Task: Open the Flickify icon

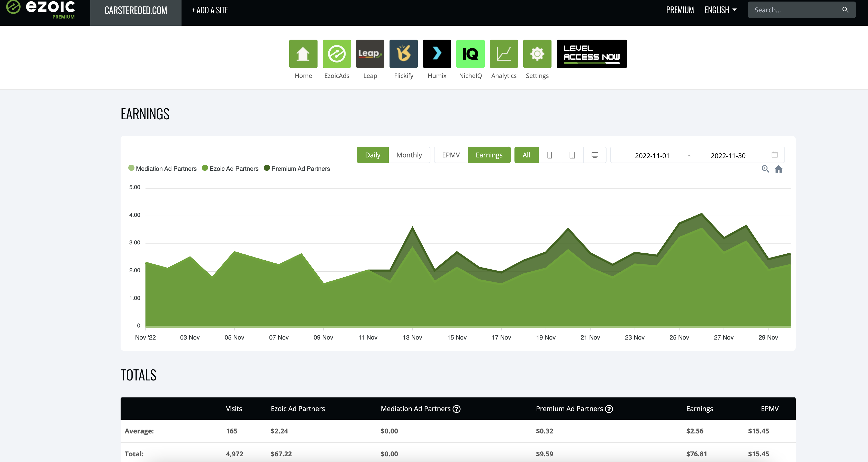Action: point(403,54)
